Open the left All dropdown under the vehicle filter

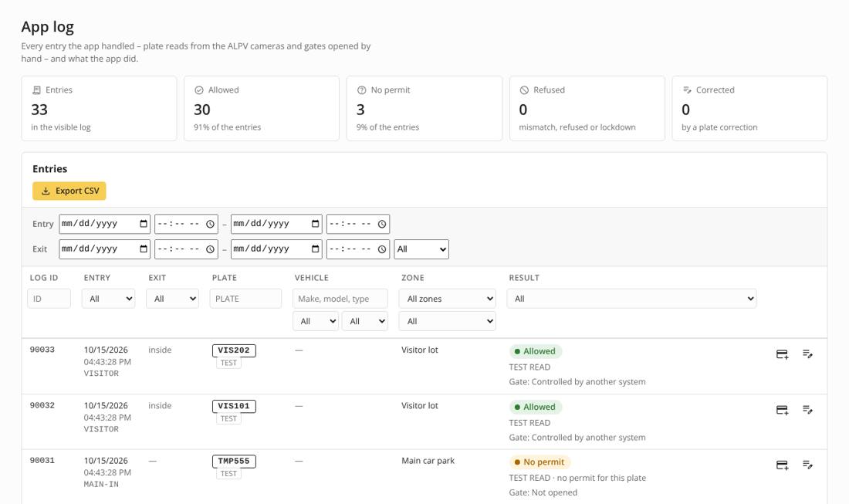(316, 321)
